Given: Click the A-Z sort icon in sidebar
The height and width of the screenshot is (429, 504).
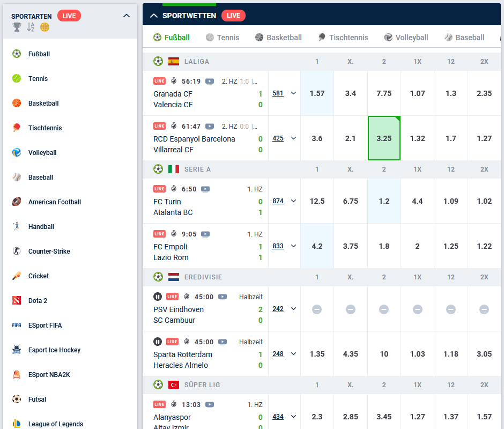Looking at the screenshot, I should point(31,27).
